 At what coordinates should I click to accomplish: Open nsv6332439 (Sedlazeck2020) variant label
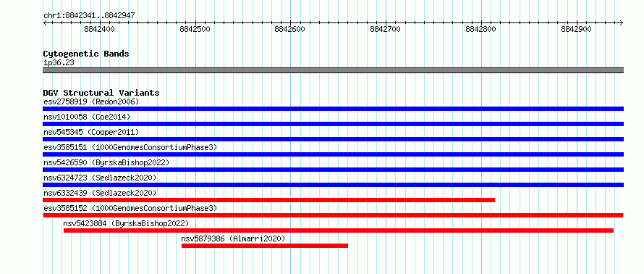click(100, 193)
